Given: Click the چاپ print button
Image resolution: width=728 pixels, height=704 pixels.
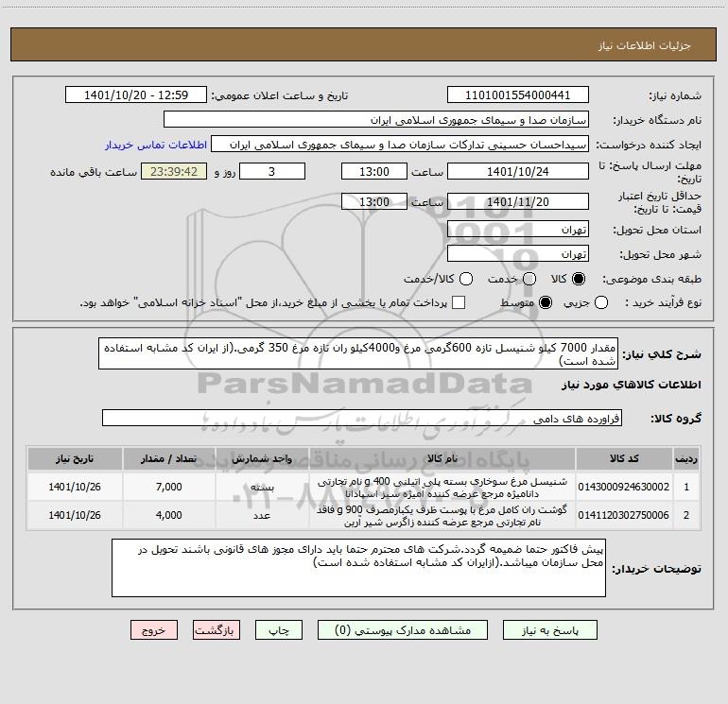Looking at the screenshot, I should point(279,630).
